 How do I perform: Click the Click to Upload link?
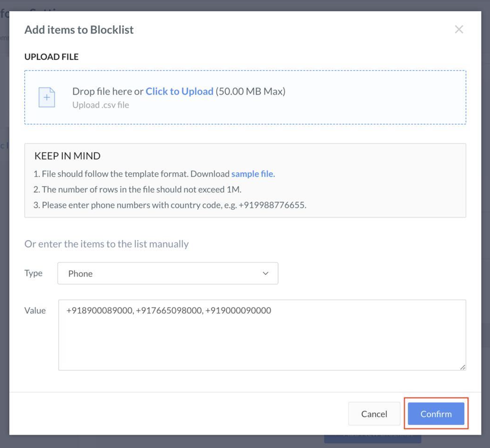point(179,91)
